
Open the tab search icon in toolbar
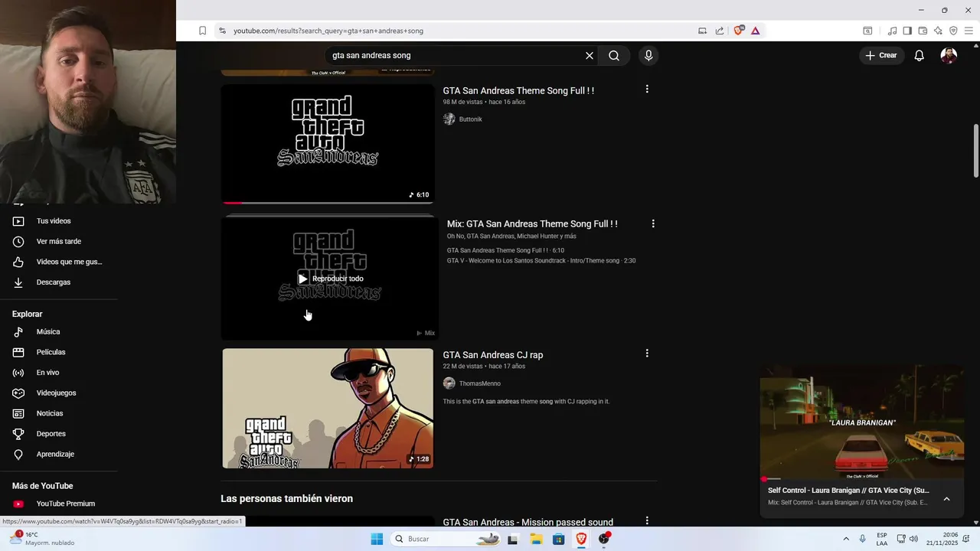pyautogui.click(x=867, y=31)
